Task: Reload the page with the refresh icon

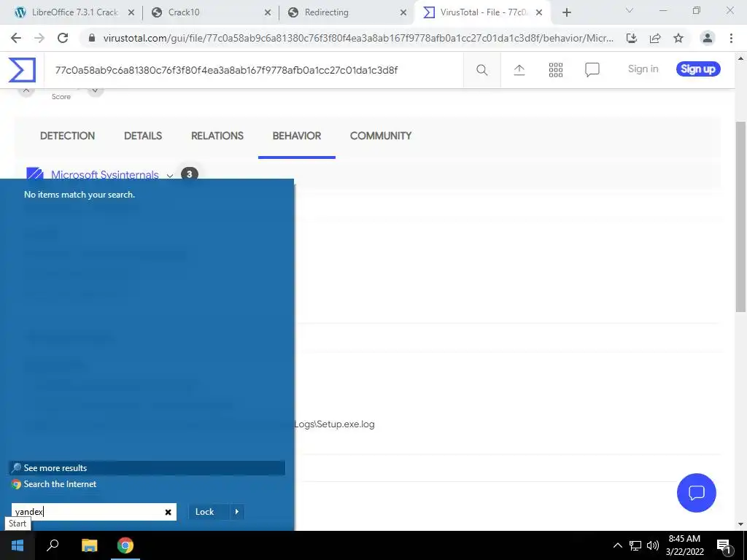Action: coord(63,38)
